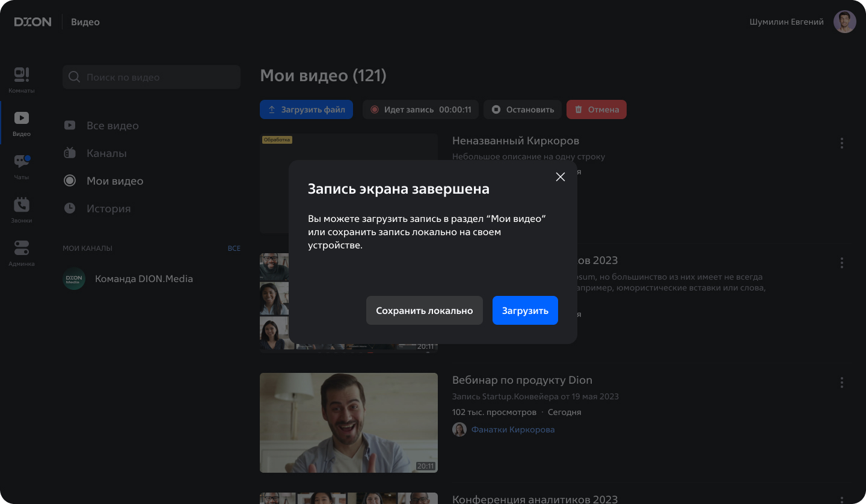Viewport: 866px width, 504px height.
Task: Click 102 тыс. просмотров text
Action: (x=494, y=413)
